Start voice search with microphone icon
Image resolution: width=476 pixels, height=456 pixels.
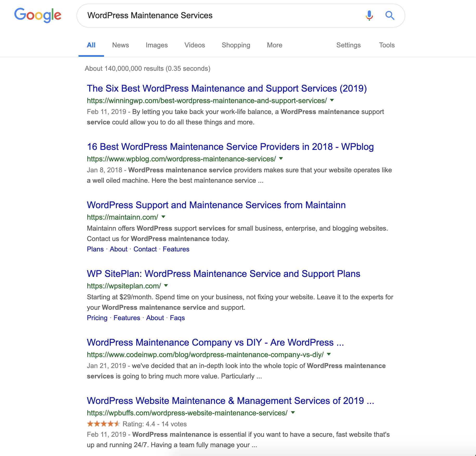click(369, 16)
